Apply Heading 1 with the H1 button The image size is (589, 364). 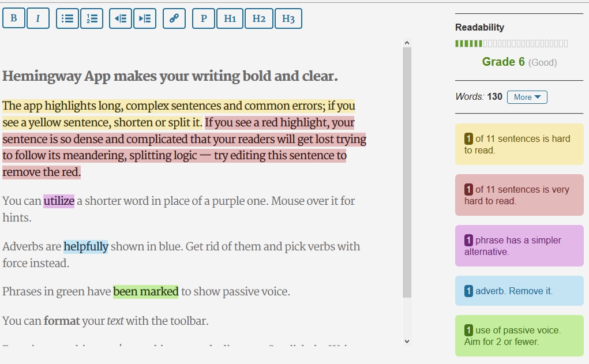point(230,18)
